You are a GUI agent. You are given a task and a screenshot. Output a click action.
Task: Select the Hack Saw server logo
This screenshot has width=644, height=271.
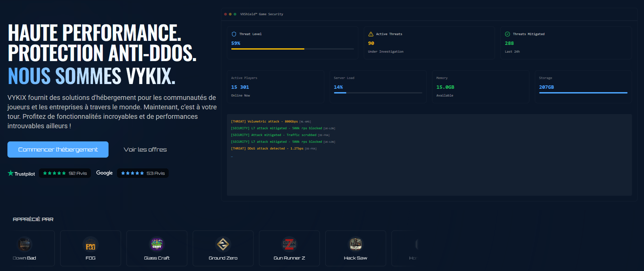click(356, 244)
